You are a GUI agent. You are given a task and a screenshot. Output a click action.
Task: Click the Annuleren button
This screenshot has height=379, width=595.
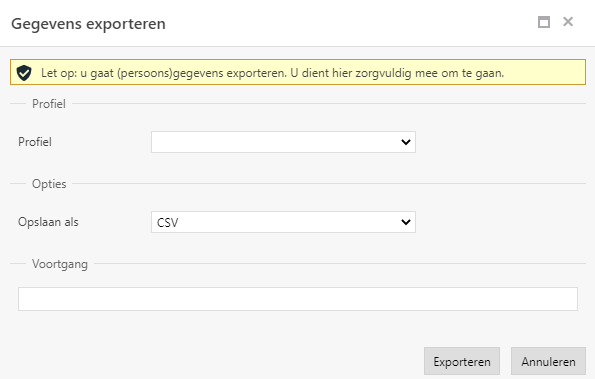[x=548, y=361]
